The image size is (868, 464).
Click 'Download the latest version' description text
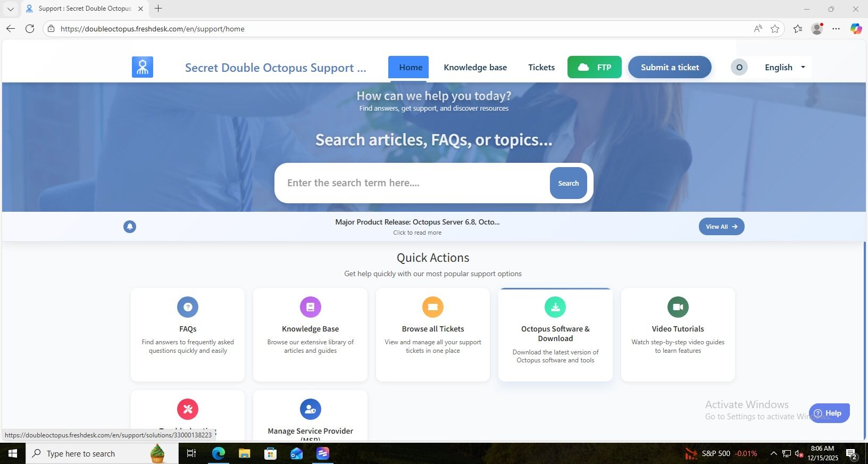click(x=555, y=356)
